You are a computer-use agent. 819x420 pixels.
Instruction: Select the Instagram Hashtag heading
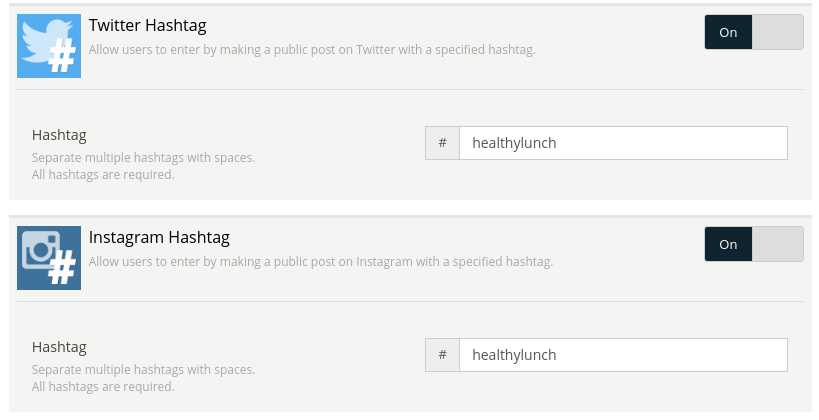[x=159, y=237]
